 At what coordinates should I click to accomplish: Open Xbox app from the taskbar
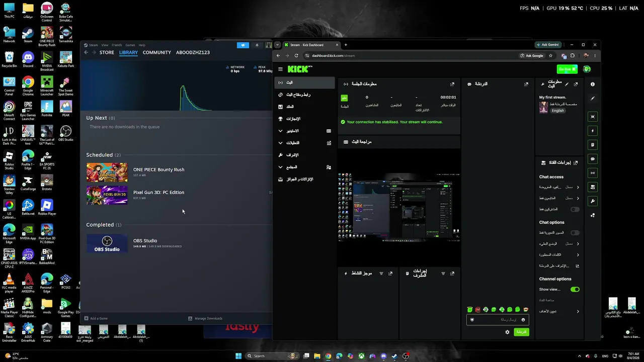tap(362, 356)
